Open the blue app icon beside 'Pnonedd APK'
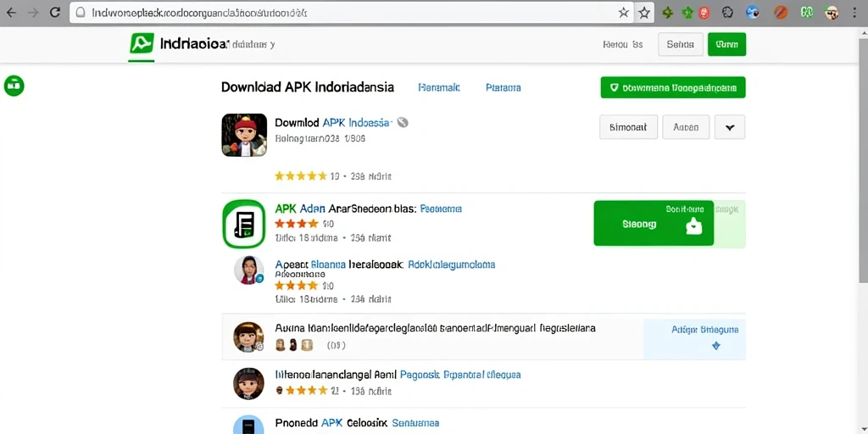Viewport: 868px width, 434px height. [x=248, y=425]
